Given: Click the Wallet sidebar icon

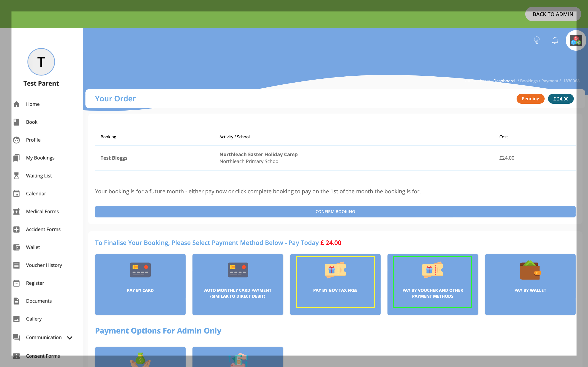Looking at the screenshot, I should 17,247.
